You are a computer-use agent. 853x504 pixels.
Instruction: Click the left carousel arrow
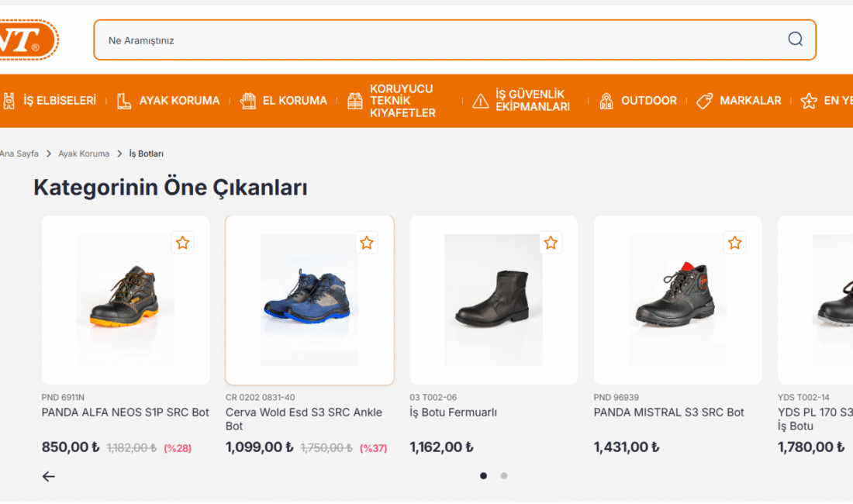[48, 476]
